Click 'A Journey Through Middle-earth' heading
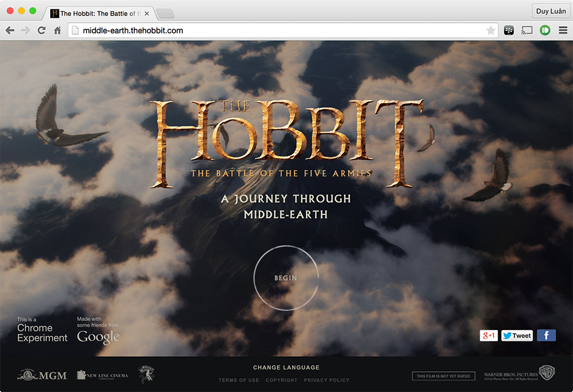573x392 pixels. pyautogui.click(x=286, y=206)
